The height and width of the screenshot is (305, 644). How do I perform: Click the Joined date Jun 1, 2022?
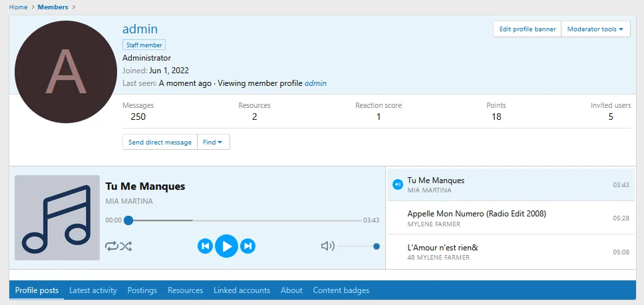click(169, 71)
